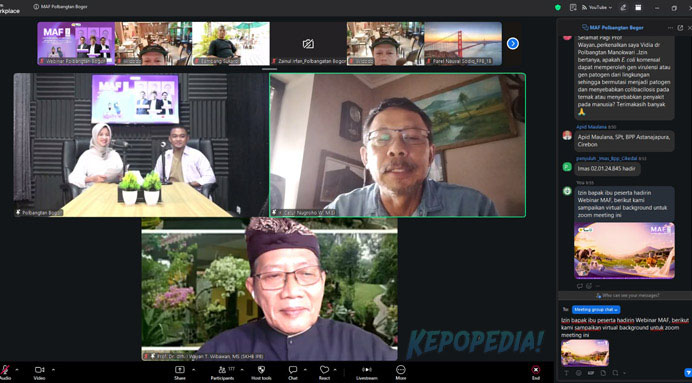Screen dimensions: 692x383
Task: Click Prof. Wayan T. Wibawan video tile
Action: [x=269, y=289]
